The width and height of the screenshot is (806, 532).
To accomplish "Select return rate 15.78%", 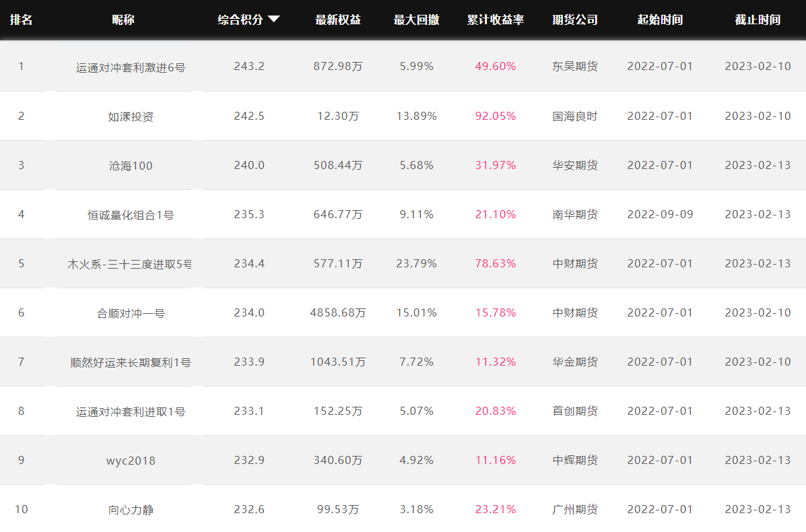I will click(496, 312).
